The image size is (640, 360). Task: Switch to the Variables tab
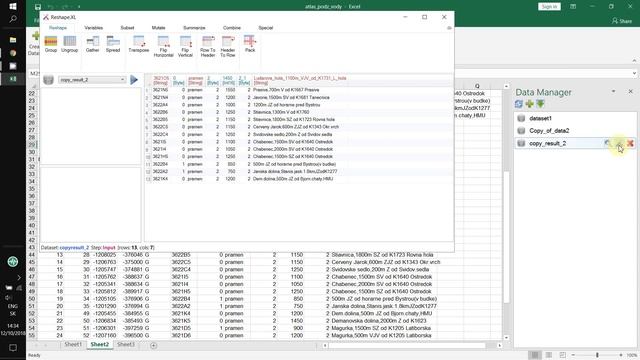point(93,28)
